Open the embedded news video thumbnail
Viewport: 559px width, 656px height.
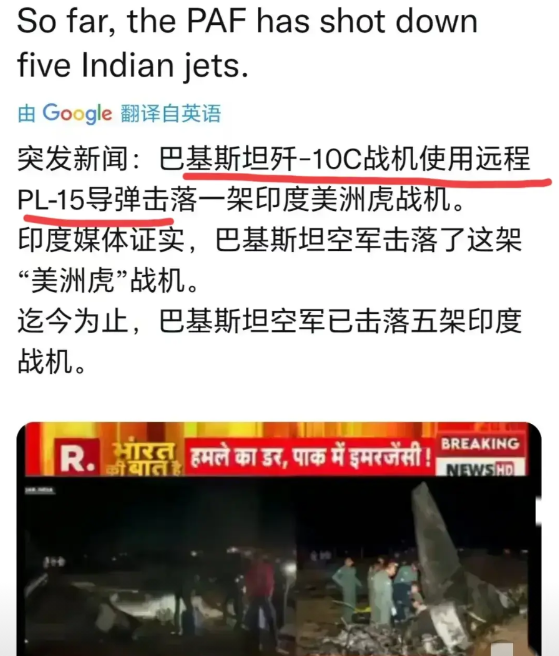pos(279,539)
